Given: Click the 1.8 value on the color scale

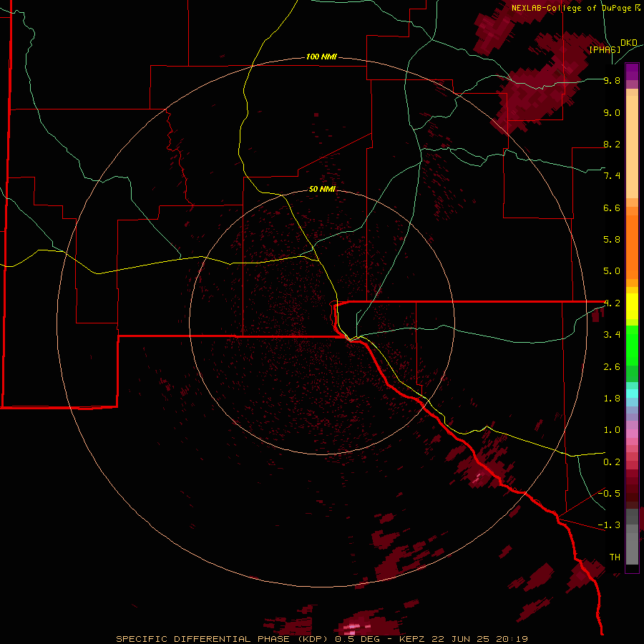Looking at the screenshot, I should point(612,399).
